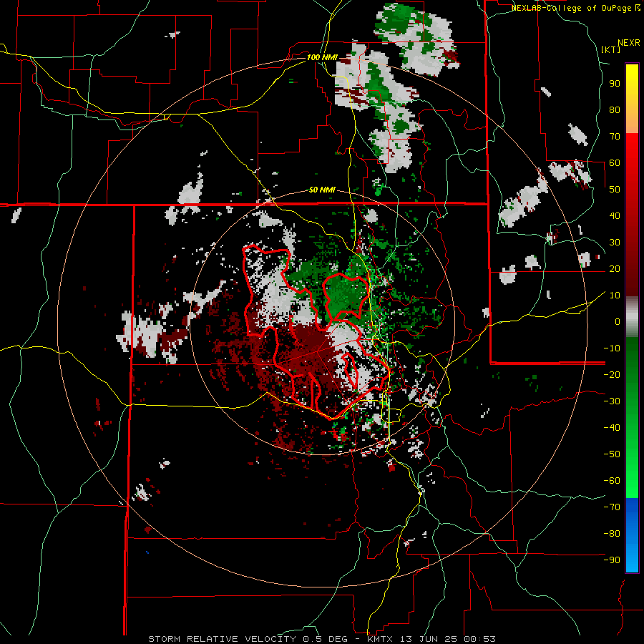
Task: Select the "100 NMI" range ring label
Action: [322, 57]
